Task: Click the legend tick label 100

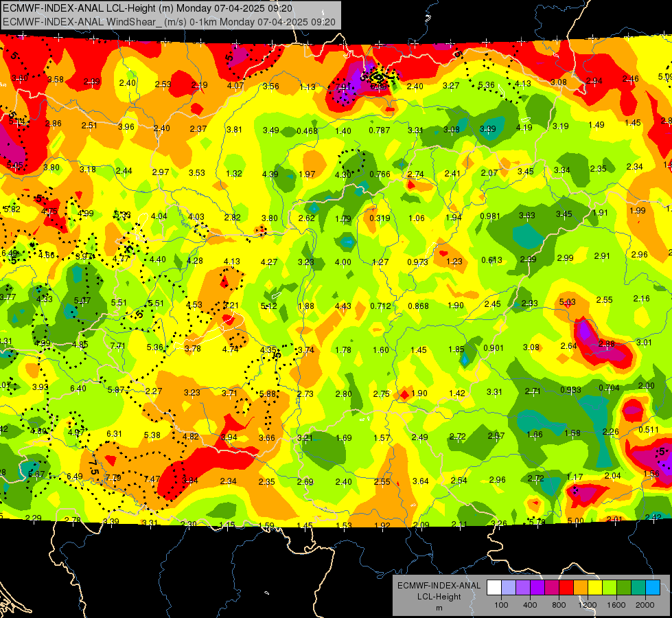Action: click(501, 605)
